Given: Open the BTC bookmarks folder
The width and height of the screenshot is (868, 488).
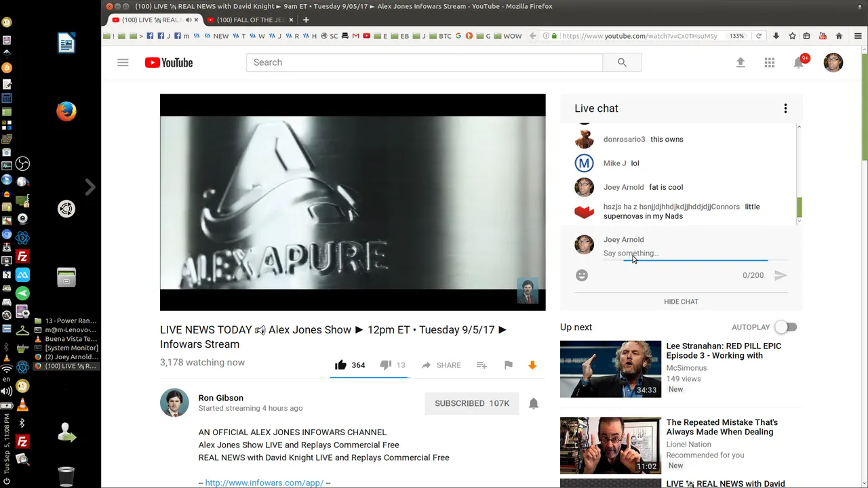Looking at the screenshot, I should (x=439, y=36).
